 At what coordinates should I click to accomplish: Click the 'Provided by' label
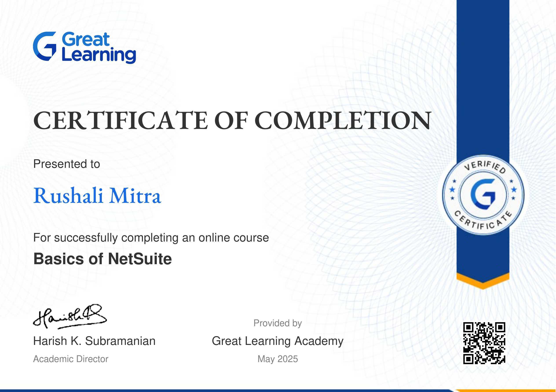[x=278, y=323]
